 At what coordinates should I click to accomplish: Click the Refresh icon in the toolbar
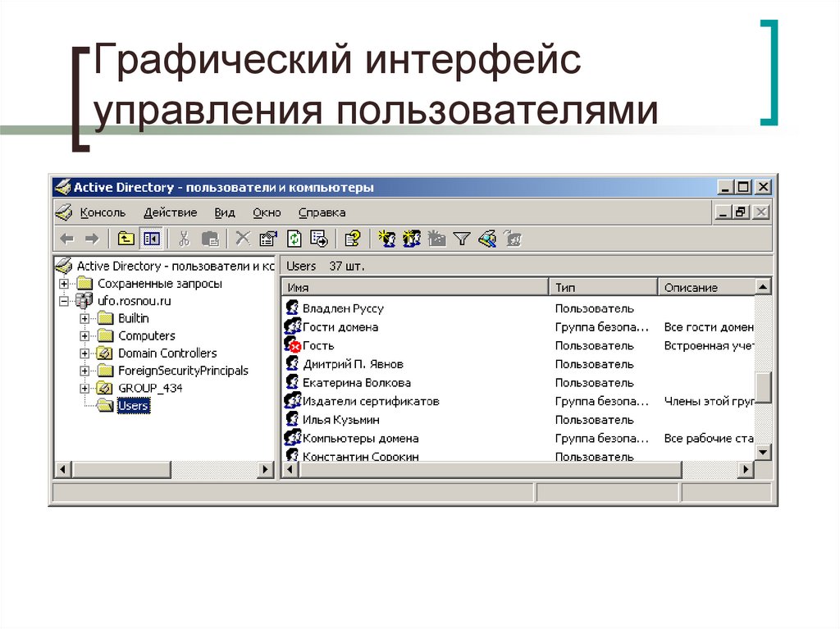(294, 239)
